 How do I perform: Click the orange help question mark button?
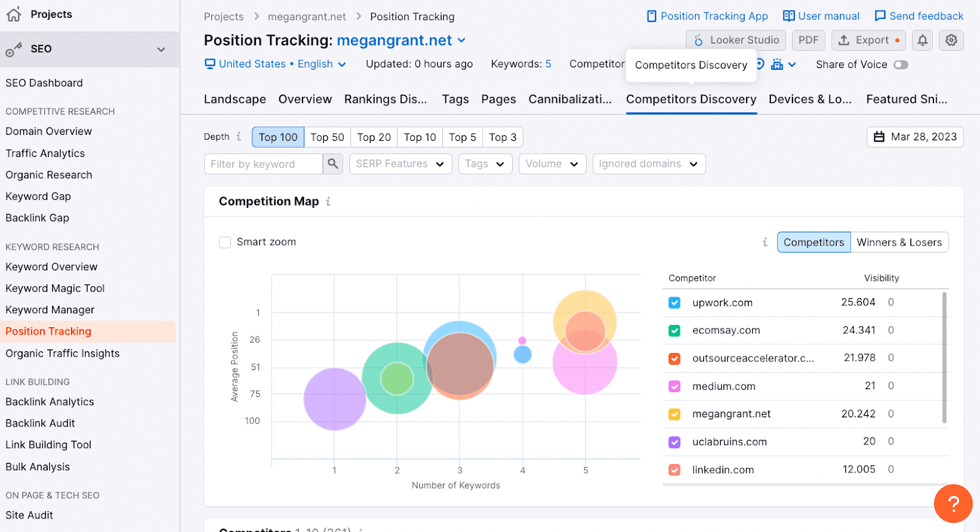tap(953, 504)
